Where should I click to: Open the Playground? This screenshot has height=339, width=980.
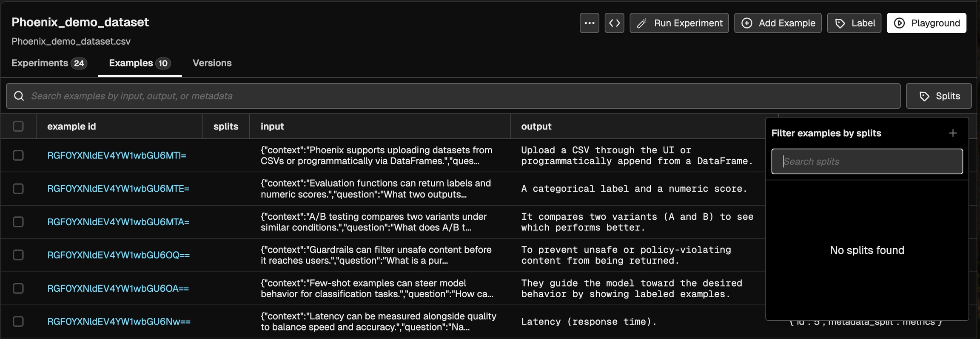926,23
